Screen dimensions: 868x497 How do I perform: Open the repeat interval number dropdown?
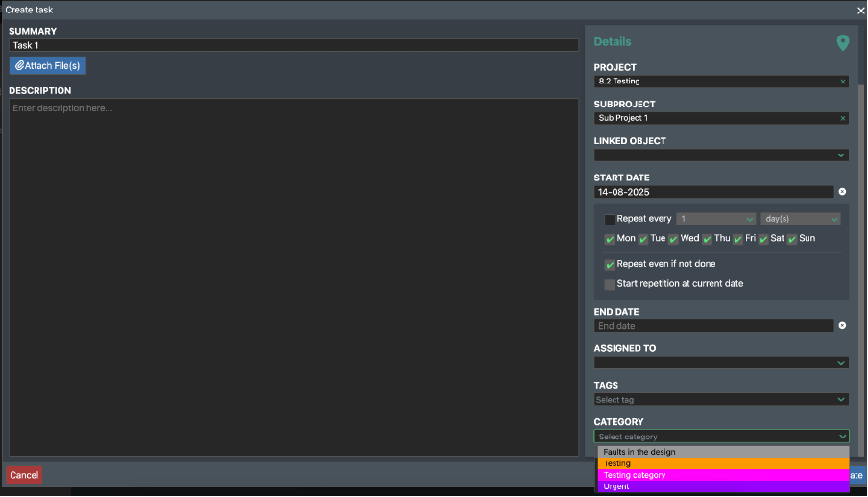click(715, 219)
